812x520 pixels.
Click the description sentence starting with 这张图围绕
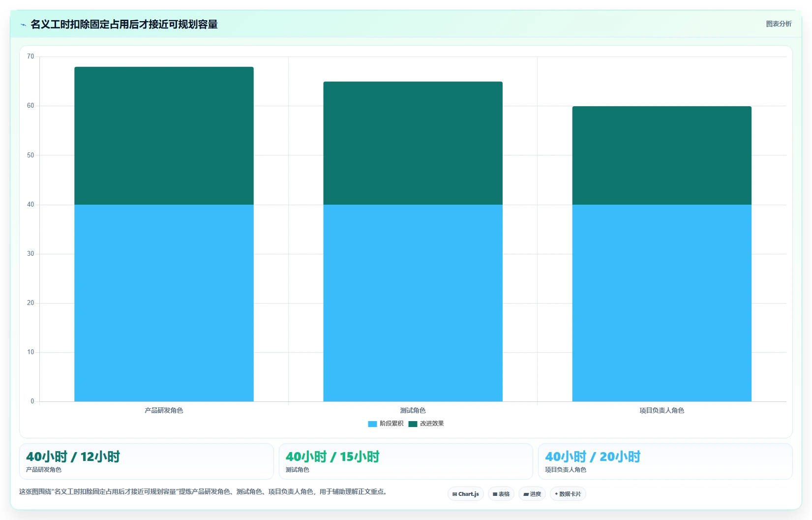[204, 491]
